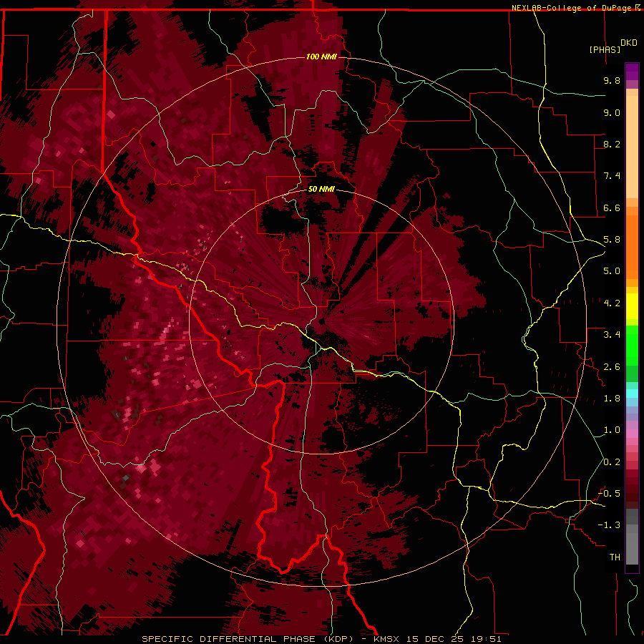
Task: Click the 9.8 value on color scale
Action: pyautogui.click(x=612, y=80)
